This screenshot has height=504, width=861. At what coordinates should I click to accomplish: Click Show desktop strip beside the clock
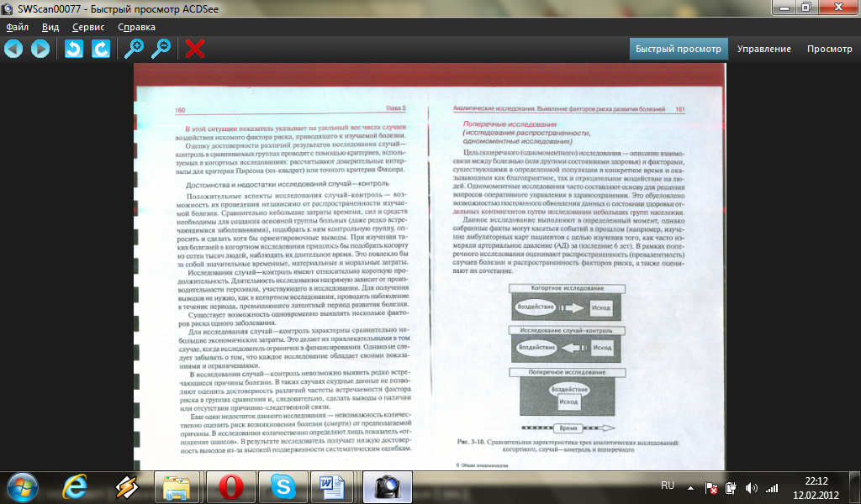855,487
